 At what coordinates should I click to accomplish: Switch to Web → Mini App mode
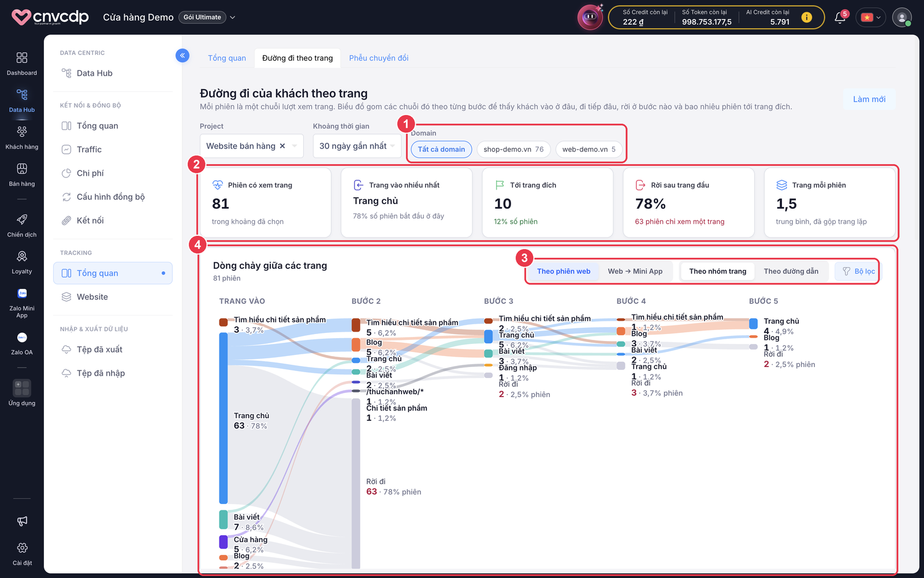(x=635, y=271)
